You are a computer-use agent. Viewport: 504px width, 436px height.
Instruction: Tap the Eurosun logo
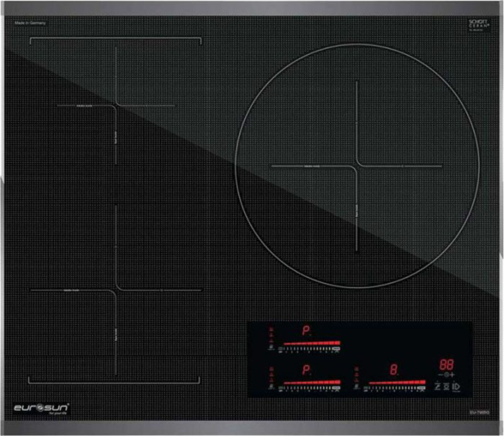point(42,409)
